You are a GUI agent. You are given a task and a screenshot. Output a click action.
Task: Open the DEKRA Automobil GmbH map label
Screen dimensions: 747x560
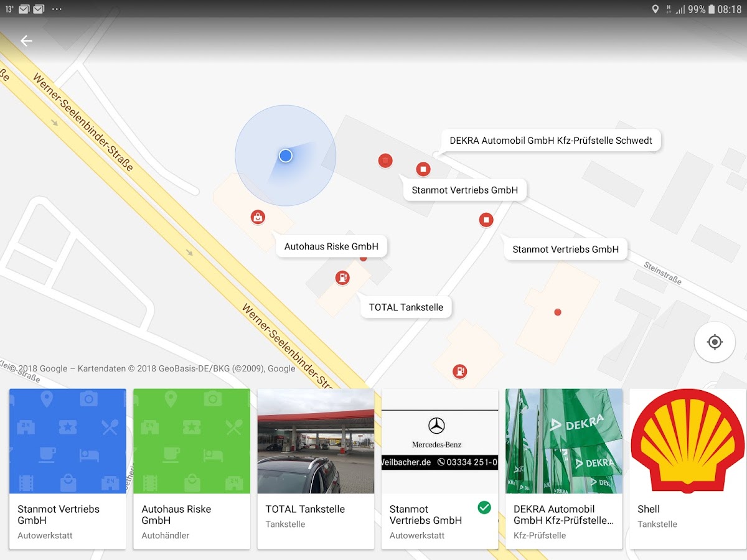tap(550, 141)
